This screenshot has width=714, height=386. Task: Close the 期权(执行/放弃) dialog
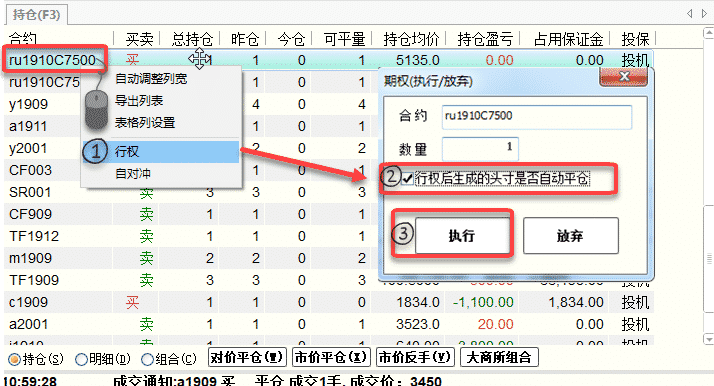[623, 77]
